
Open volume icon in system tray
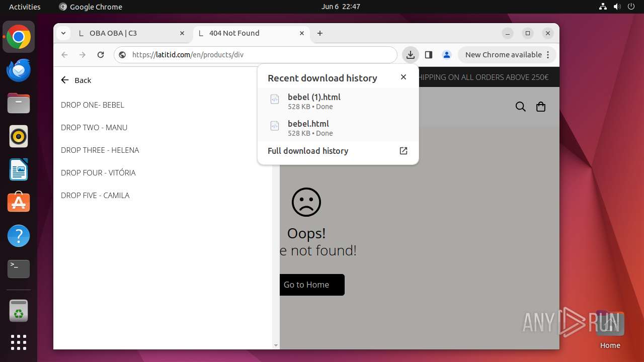pos(617,7)
